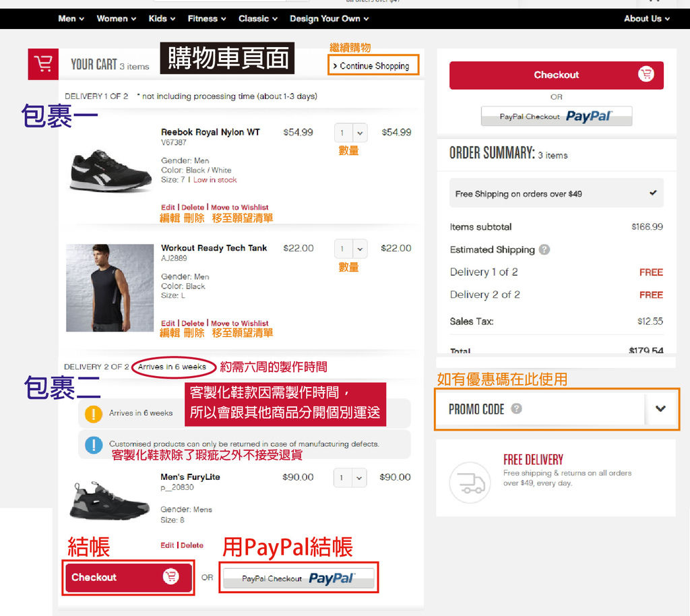
Task: Open the Classic menu
Action: coord(258,18)
